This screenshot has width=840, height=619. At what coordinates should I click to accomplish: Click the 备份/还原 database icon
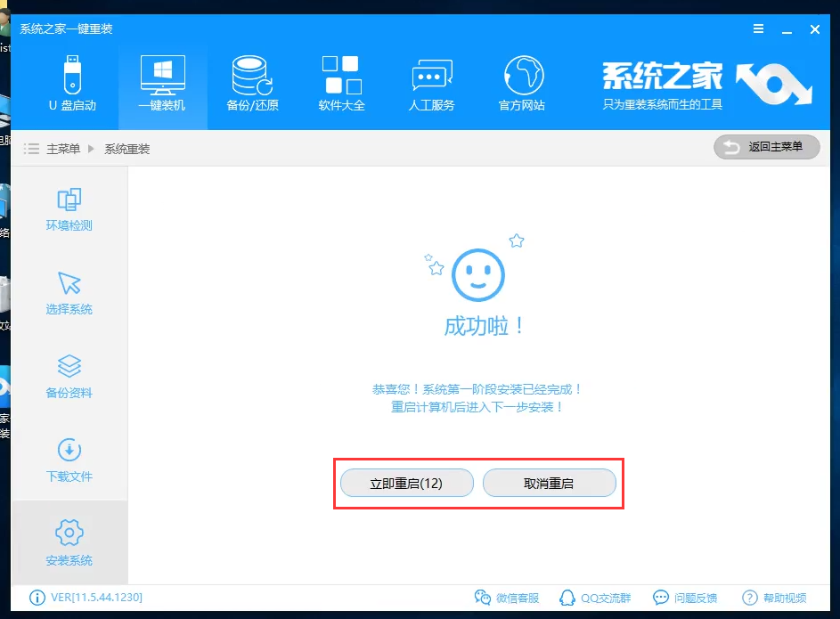click(x=252, y=82)
